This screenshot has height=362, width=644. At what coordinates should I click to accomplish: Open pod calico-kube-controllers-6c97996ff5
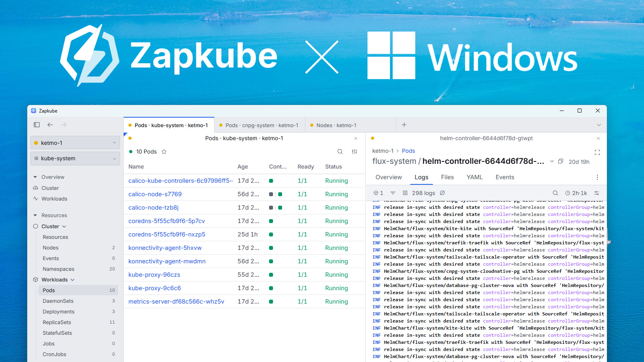click(x=180, y=181)
